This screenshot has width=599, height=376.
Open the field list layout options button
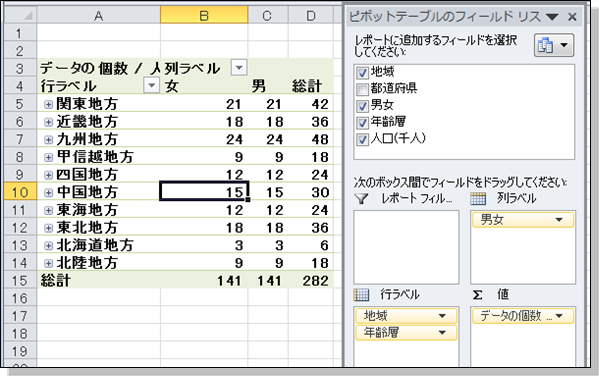[554, 45]
